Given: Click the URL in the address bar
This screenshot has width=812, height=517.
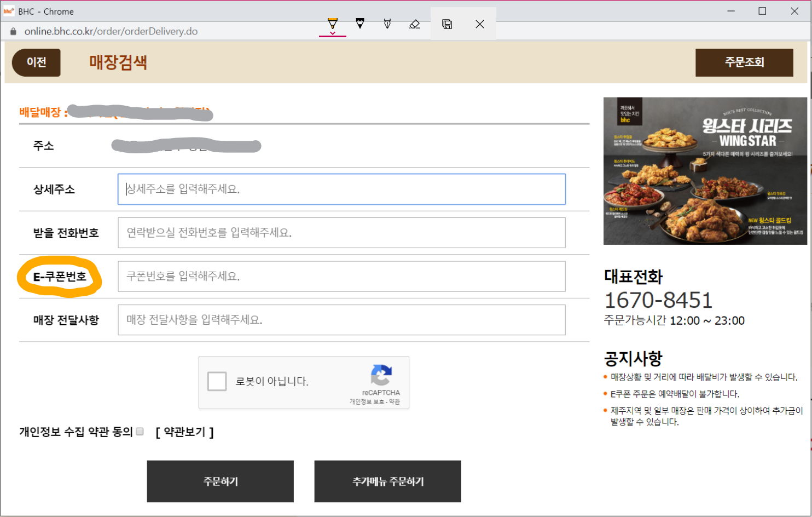Looking at the screenshot, I should click(111, 31).
